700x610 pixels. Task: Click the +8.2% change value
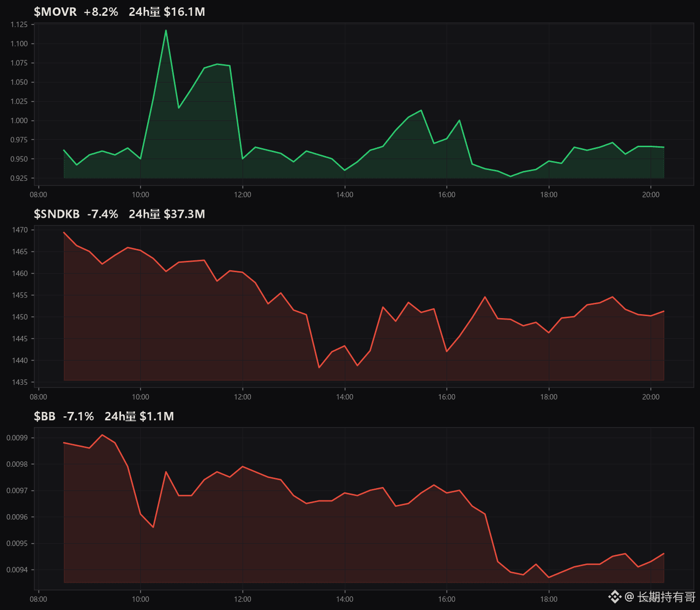pos(101,12)
